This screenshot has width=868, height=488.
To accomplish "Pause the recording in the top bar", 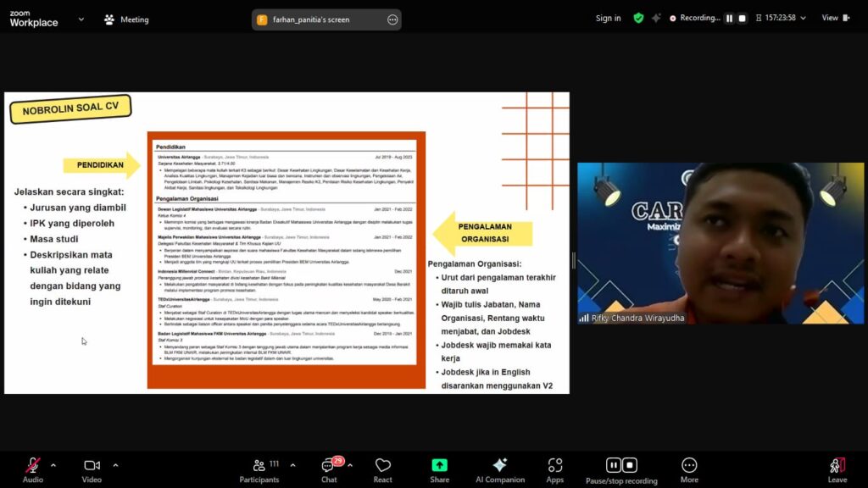I will click(x=729, y=18).
